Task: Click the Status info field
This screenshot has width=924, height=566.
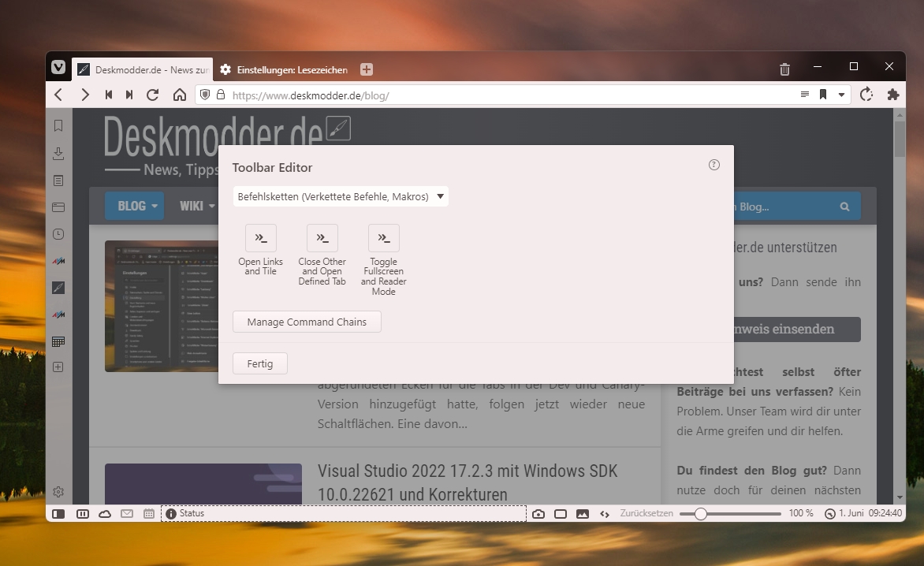Action: pyautogui.click(x=344, y=514)
